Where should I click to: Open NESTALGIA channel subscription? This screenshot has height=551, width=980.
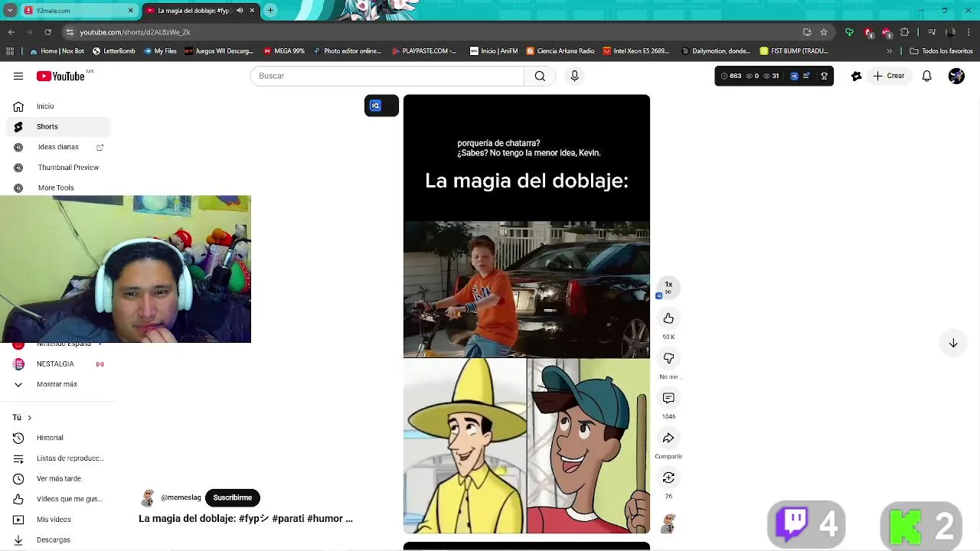coord(58,364)
